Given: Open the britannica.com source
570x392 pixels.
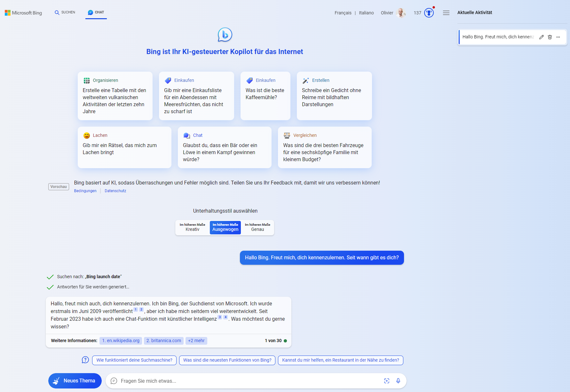Looking at the screenshot, I should click(x=164, y=341).
